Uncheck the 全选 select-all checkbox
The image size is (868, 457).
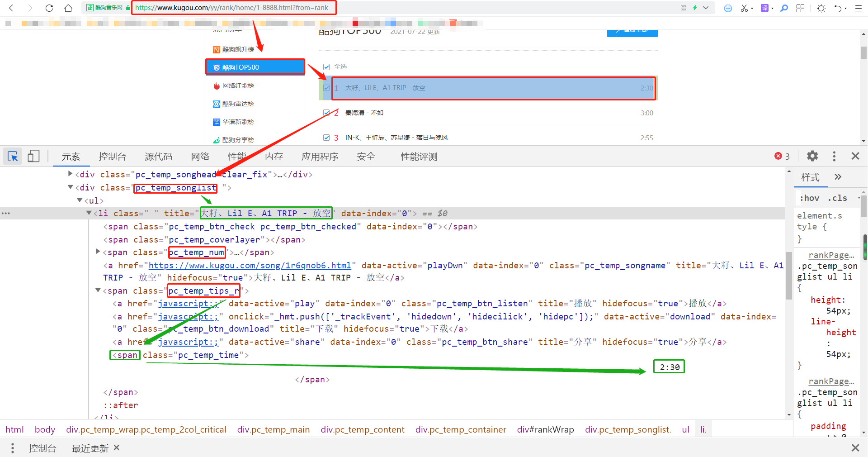[x=327, y=67]
